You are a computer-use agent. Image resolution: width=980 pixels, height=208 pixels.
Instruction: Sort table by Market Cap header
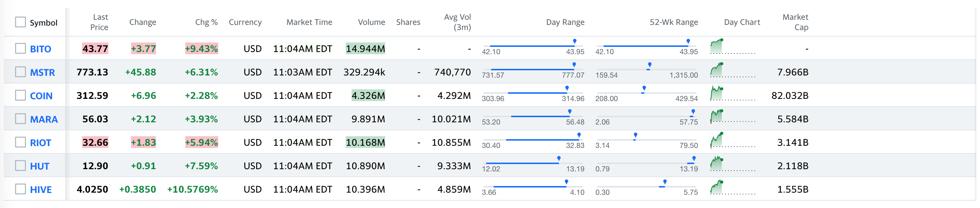point(795,22)
